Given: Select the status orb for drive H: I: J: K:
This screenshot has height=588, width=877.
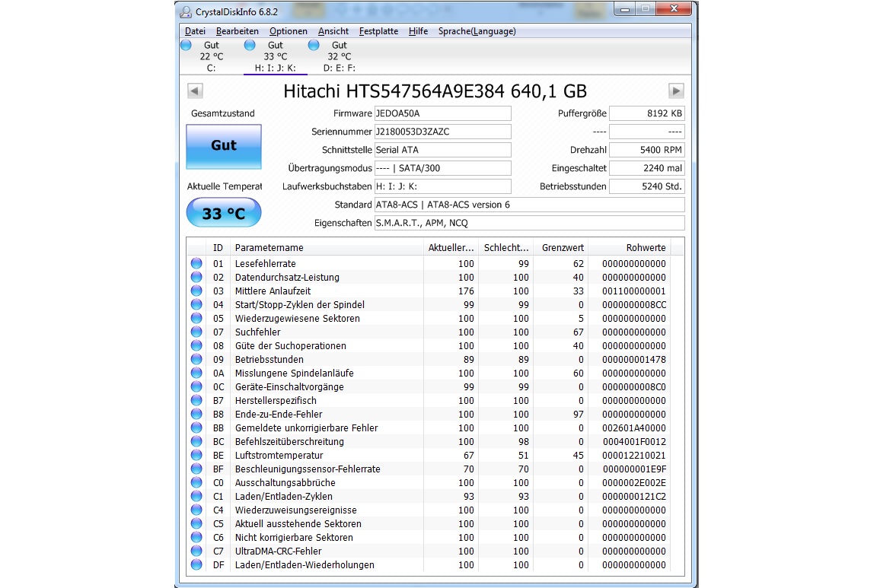Looking at the screenshot, I should pos(250,46).
